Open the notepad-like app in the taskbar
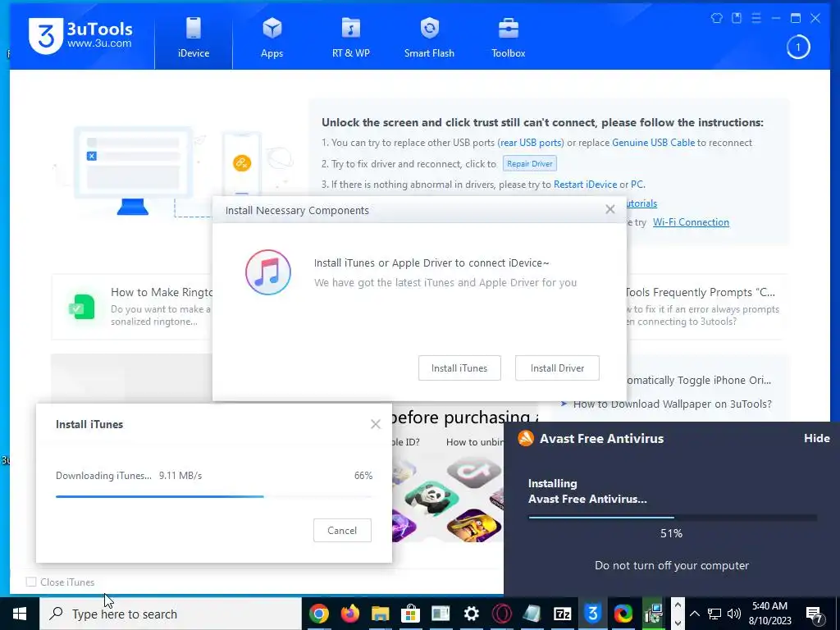Screen dimensions: 840x630 (x=532, y=614)
